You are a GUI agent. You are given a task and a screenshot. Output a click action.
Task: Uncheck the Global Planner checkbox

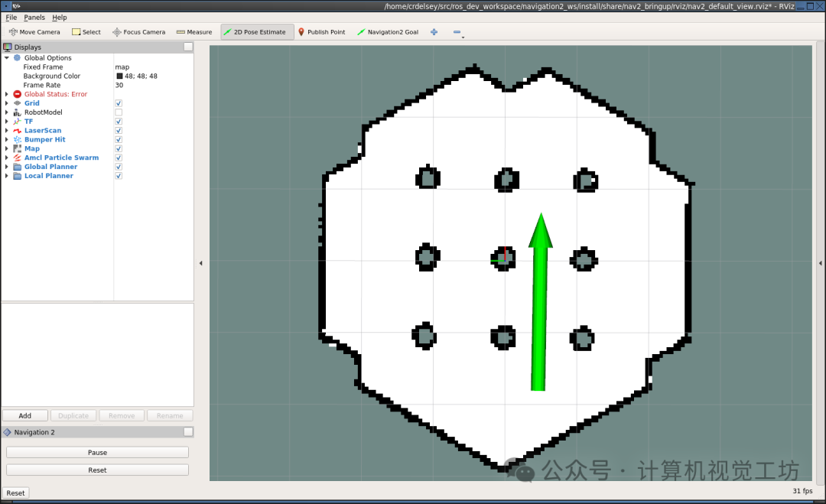pyautogui.click(x=119, y=167)
